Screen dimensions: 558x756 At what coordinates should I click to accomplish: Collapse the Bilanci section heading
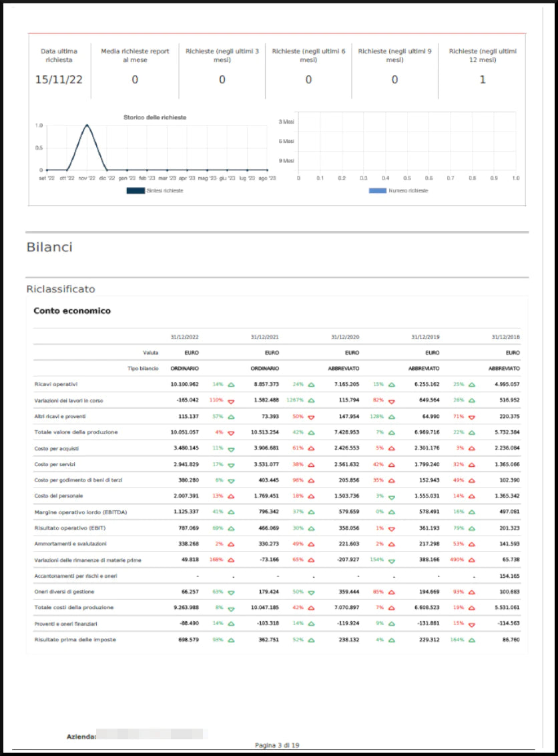tap(50, 247)
